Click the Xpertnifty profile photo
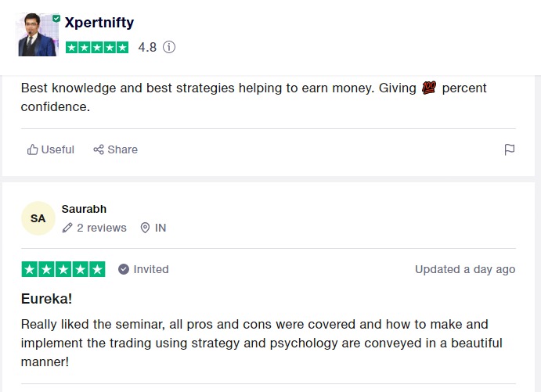The height and width of the screenshot is (392, 541). [37, 35]
